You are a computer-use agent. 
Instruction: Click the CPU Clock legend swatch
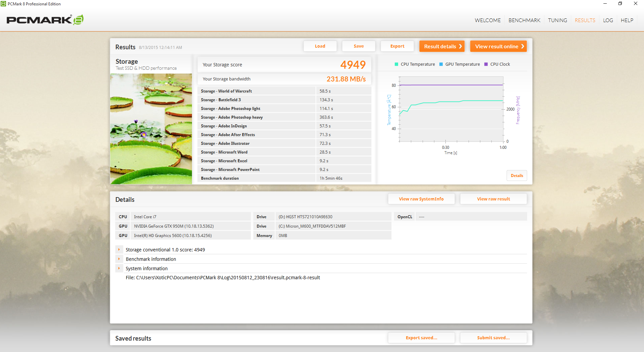pos(486,64)
